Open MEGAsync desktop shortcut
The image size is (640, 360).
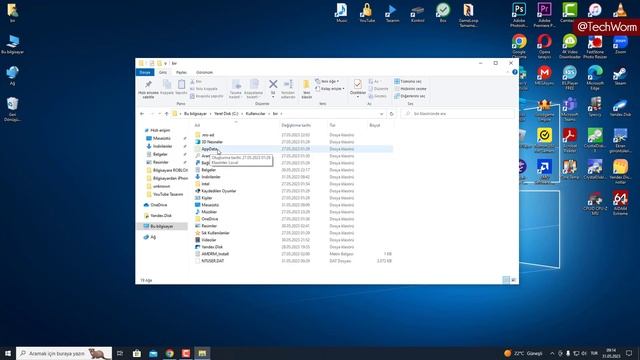[544, 76]
